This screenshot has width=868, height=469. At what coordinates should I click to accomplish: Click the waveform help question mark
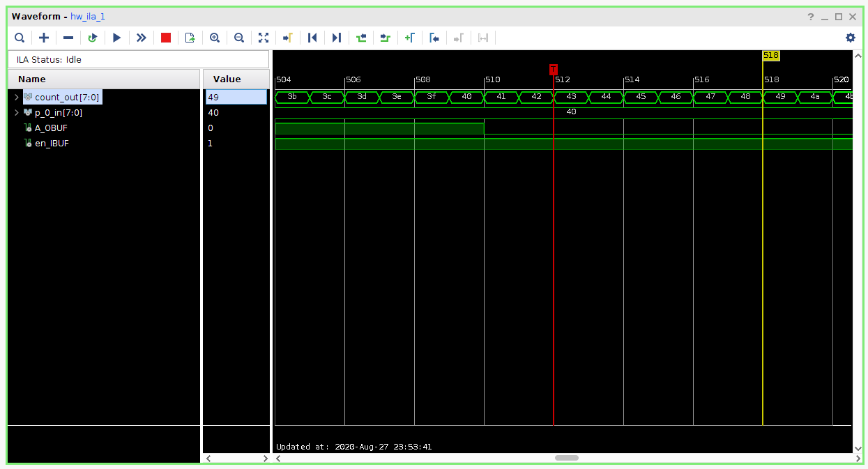click(x=810, y=16)
